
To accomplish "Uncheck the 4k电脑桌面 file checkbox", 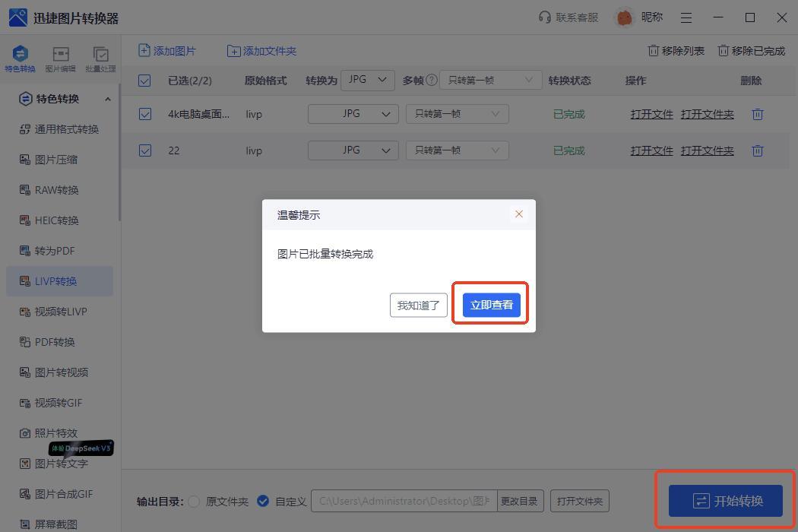I will tap(145, 114).
